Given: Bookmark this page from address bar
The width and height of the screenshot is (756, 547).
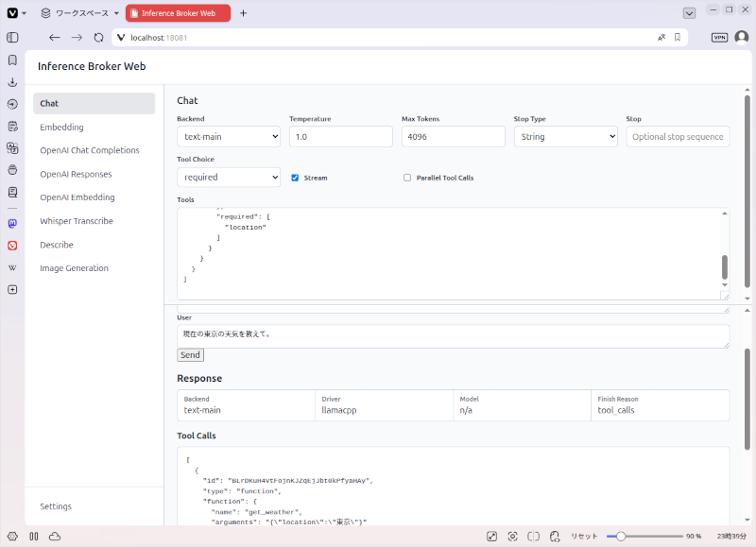Looking at the screenshot, I should coord(678,38).
